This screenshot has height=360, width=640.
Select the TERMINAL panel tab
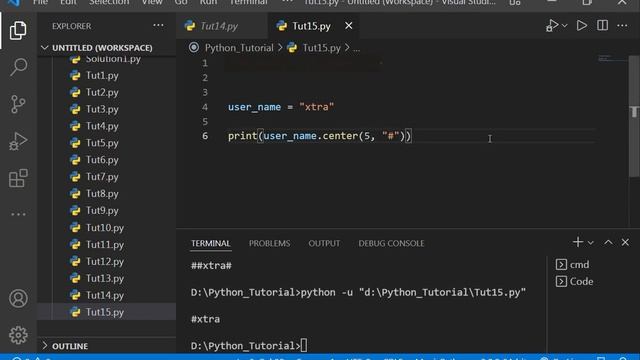[211, 243]
